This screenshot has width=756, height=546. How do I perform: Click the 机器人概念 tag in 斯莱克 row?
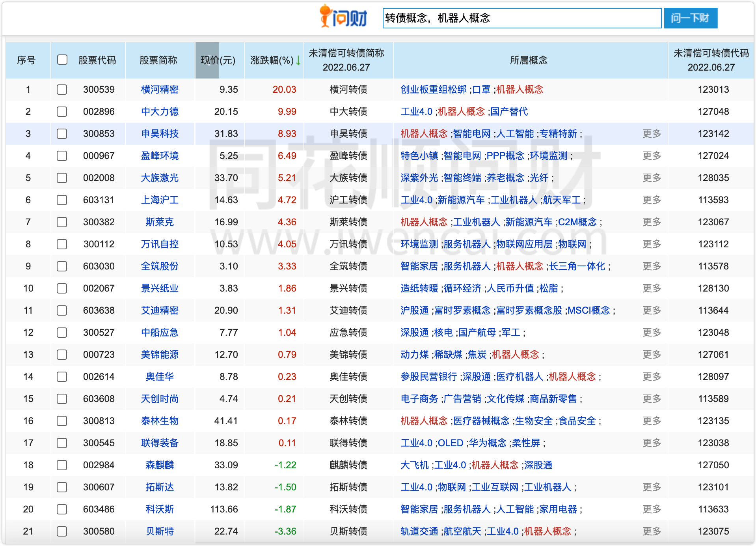pos(424,222)
